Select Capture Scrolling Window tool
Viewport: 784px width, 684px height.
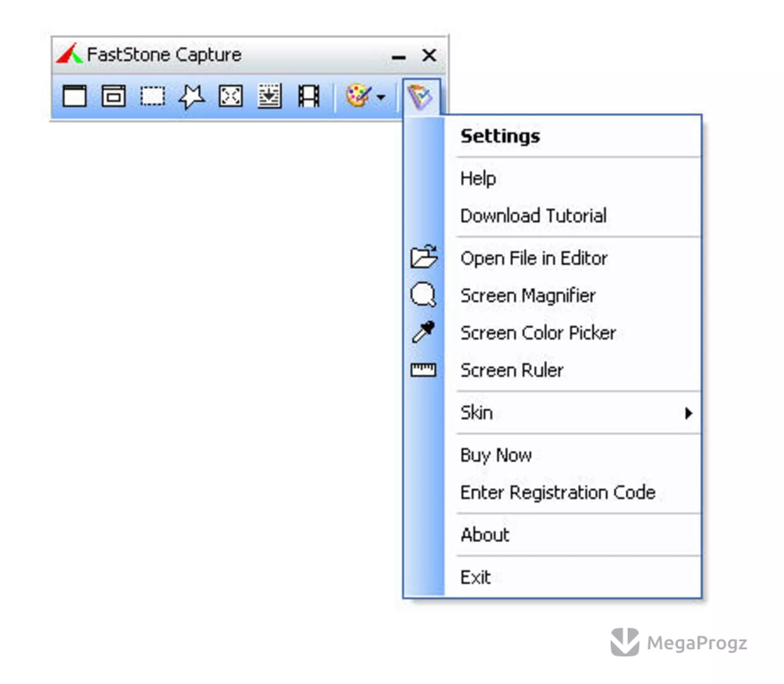[x=269, y=96]
